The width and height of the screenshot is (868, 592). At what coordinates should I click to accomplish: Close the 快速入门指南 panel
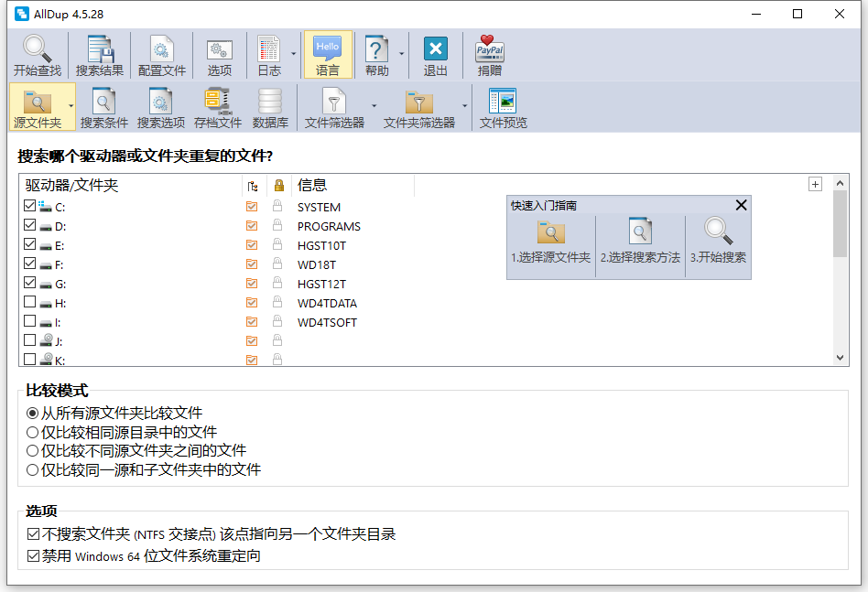click(x=742, y=205)
